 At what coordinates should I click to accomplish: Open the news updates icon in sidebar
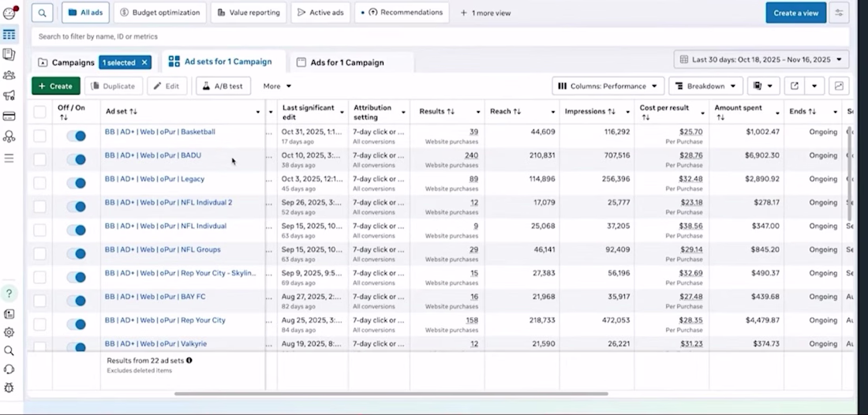[x=9, y=314]
